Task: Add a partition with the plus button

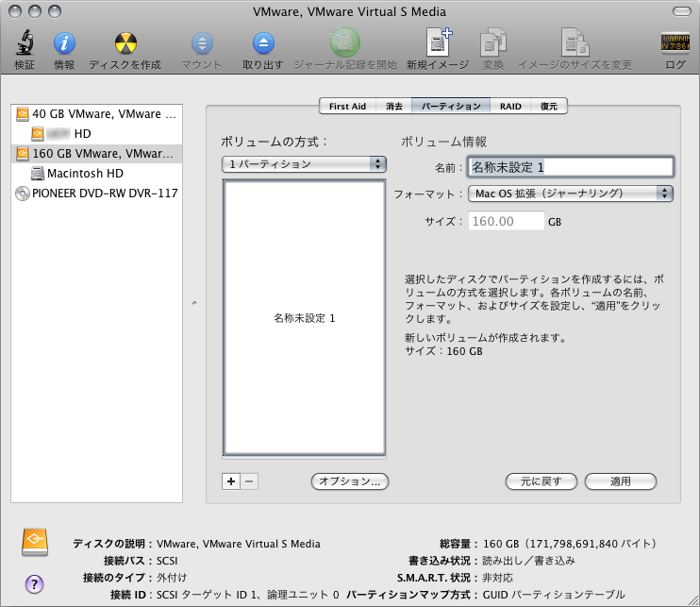Action: (x=230, y=481)
